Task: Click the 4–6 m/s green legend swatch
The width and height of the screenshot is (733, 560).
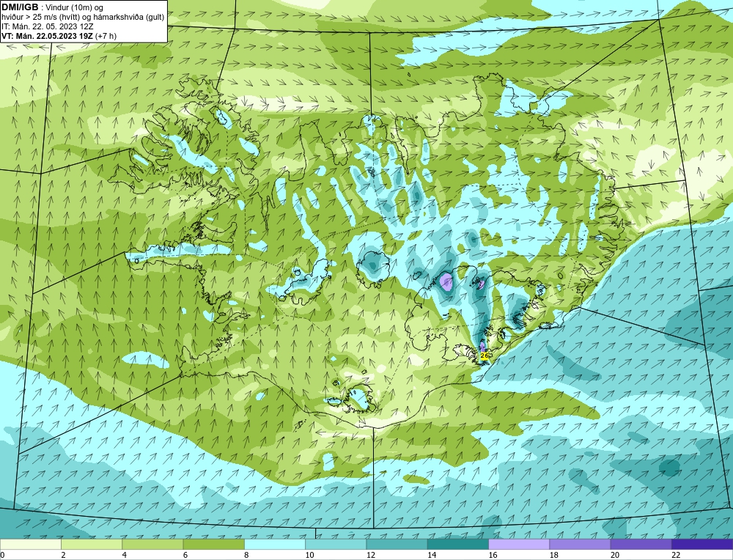Action: coord(153,545)
